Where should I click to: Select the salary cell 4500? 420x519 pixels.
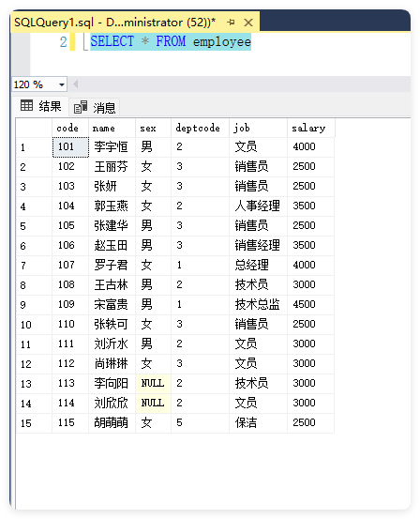click(310, 304)
